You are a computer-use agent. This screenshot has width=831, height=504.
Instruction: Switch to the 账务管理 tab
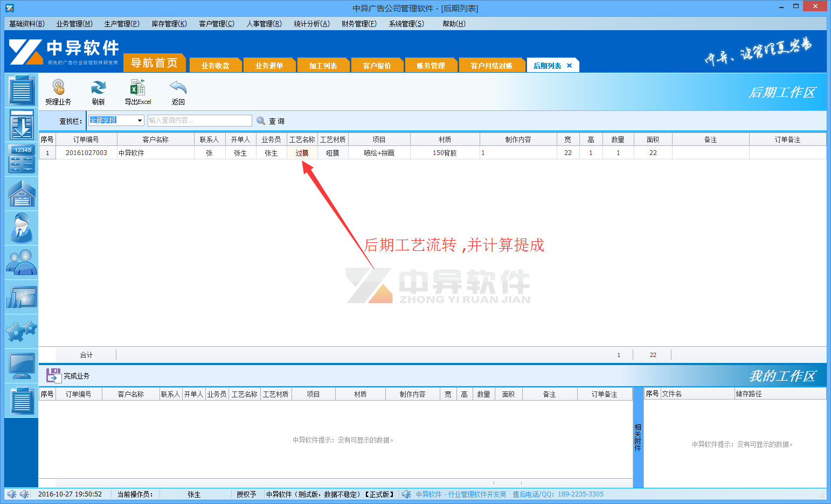(431, 65)
